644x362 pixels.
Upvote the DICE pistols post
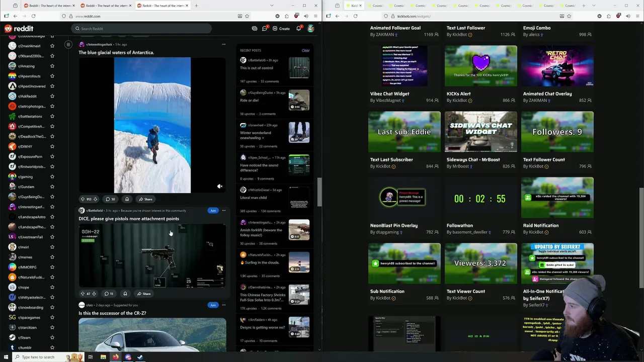pos(83,294)
